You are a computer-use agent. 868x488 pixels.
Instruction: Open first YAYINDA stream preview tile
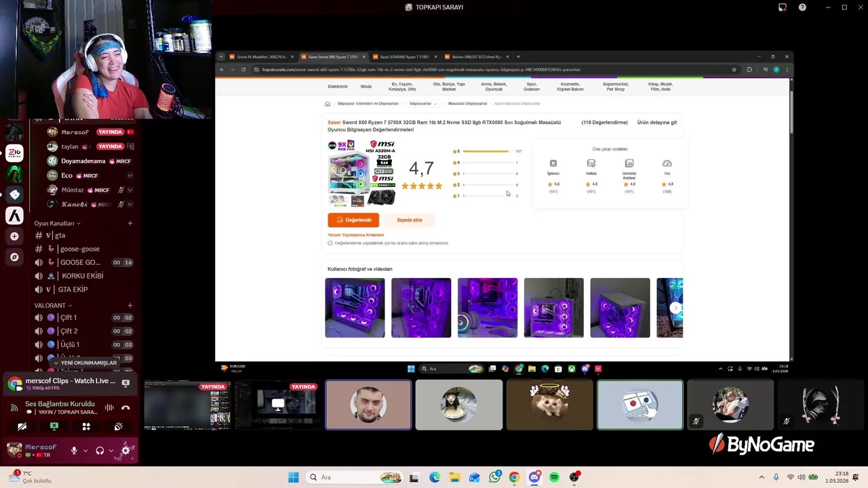187,405
